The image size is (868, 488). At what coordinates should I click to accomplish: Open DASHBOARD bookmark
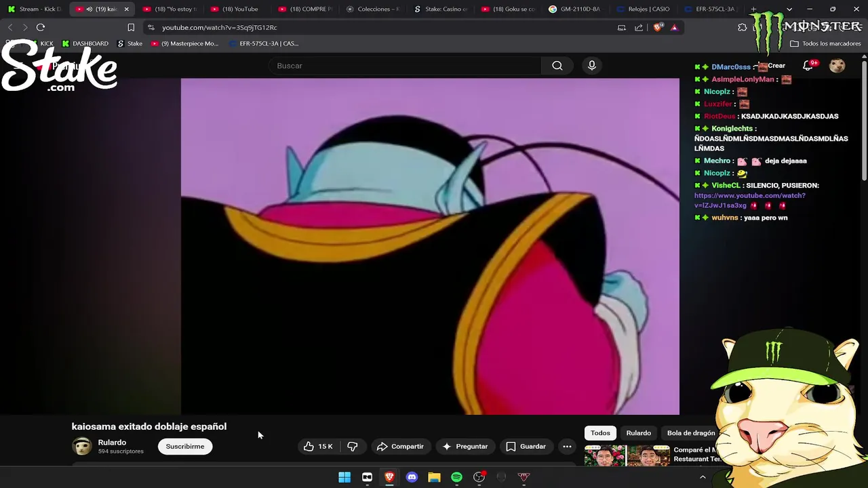pos(85,43)
